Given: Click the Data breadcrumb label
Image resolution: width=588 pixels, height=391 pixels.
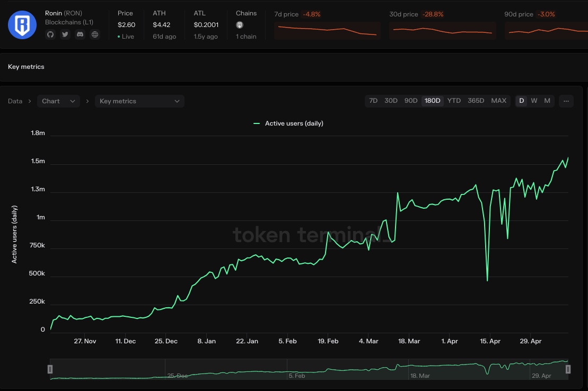Looking at the screenshot, I should (15, 101).
